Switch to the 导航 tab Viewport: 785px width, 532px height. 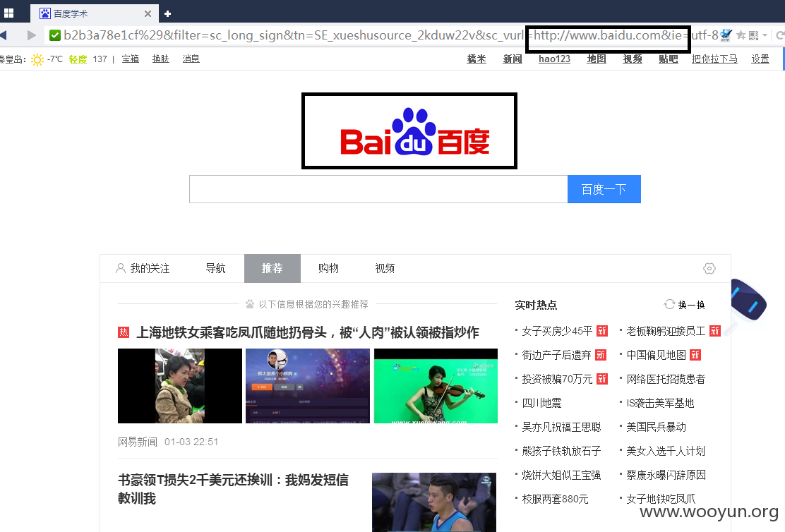pos(215,268)
